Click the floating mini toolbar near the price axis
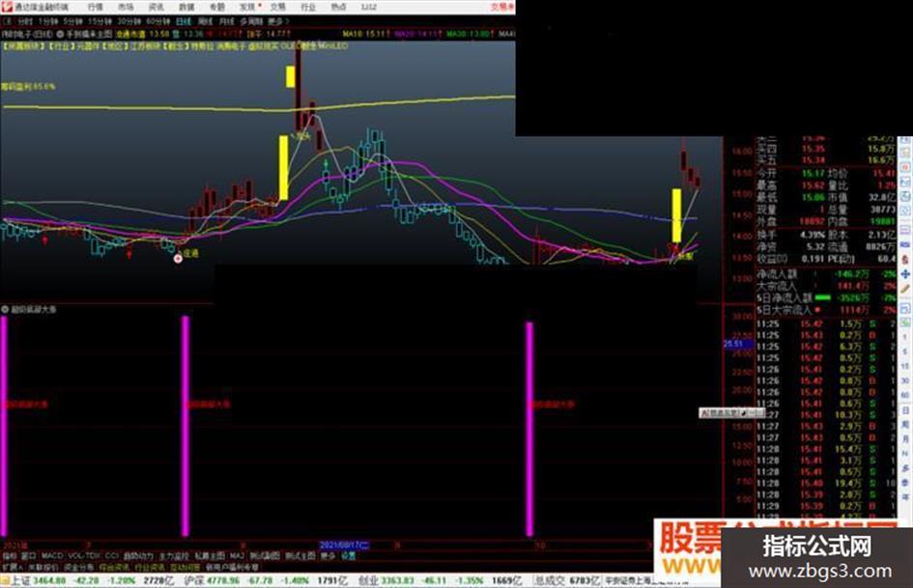Screen dimensions: 913x588 coord(732,413)
